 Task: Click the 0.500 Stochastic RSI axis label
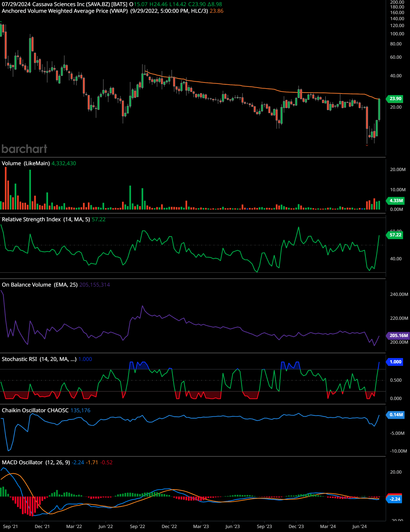[396, 380]
